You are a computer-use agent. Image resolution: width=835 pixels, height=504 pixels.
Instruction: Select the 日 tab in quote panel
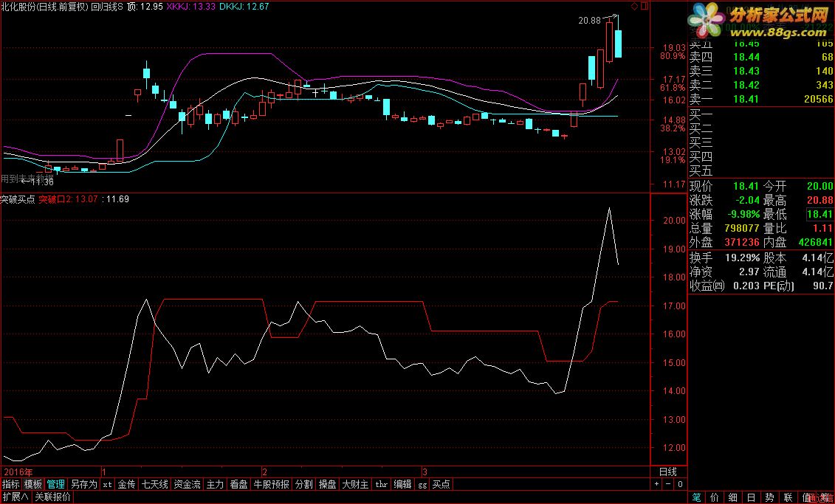(752, 497)
